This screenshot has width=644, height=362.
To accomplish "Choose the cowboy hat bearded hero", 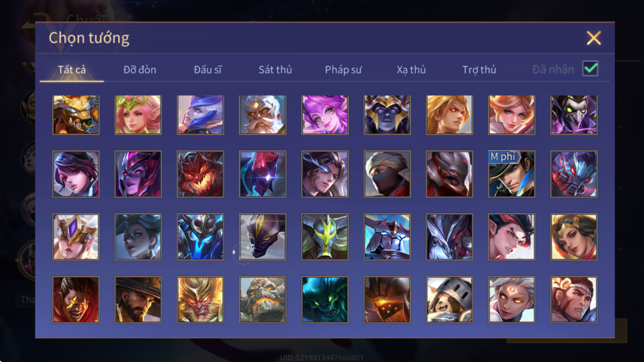I will (x=138, y=300).
